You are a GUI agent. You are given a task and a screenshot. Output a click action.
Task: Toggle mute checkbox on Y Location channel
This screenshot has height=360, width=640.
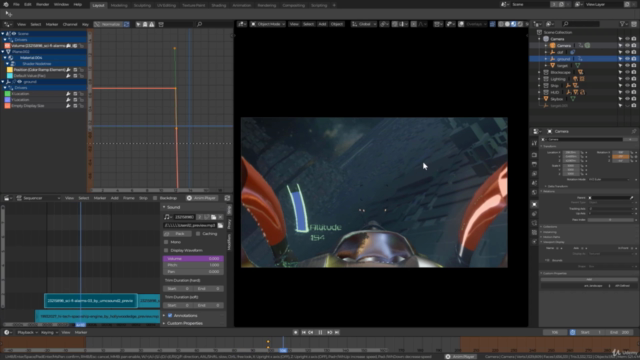pos(75,100)
